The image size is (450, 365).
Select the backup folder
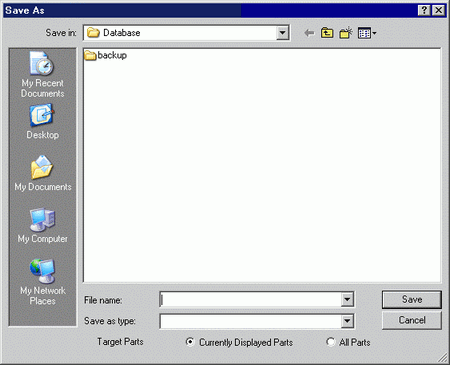pyautogui.click(x=105, y=55)
